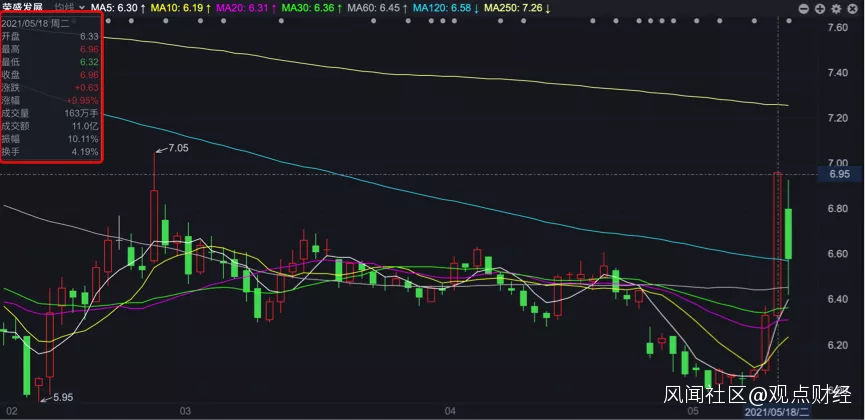Click the 02 month label on time axis
865x420 pixels.
click(x=12, y=411)
